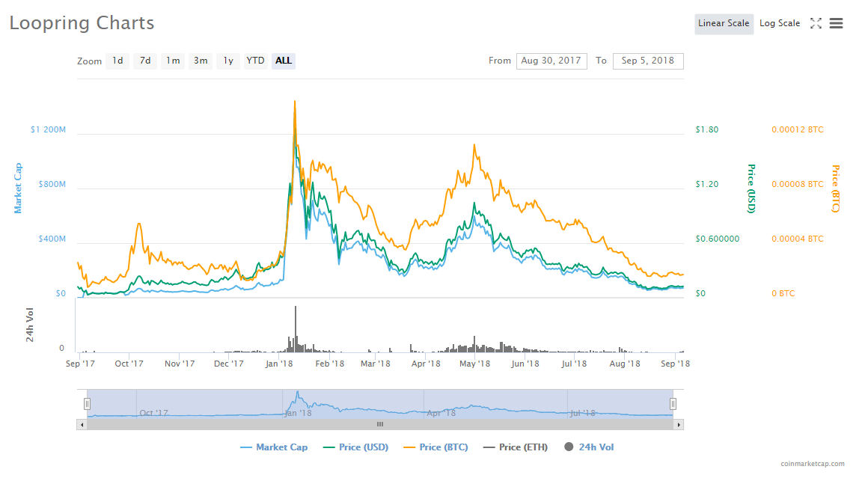Click the navigator right scroll arrow
868x481 pixels.
(x=679, y=425)
